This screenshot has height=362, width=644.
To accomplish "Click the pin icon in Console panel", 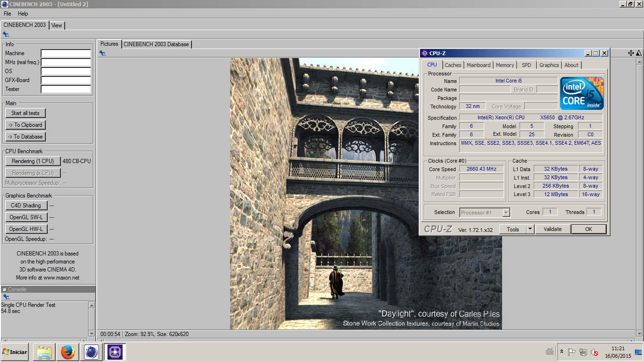I will point(6,297).
